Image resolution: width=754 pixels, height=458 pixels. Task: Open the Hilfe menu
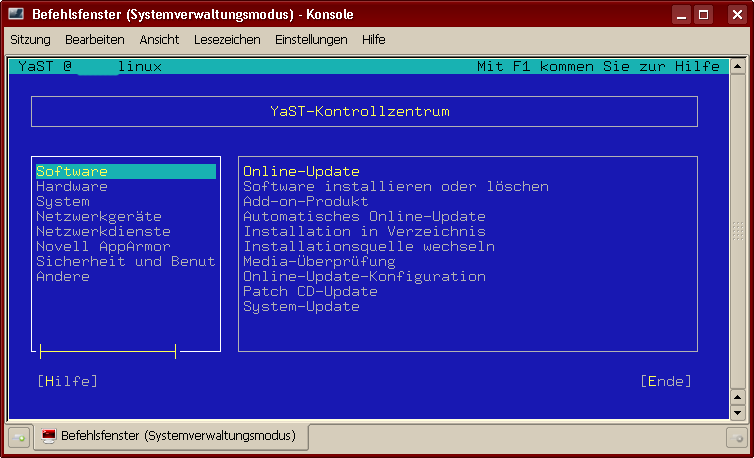point(374,39)
